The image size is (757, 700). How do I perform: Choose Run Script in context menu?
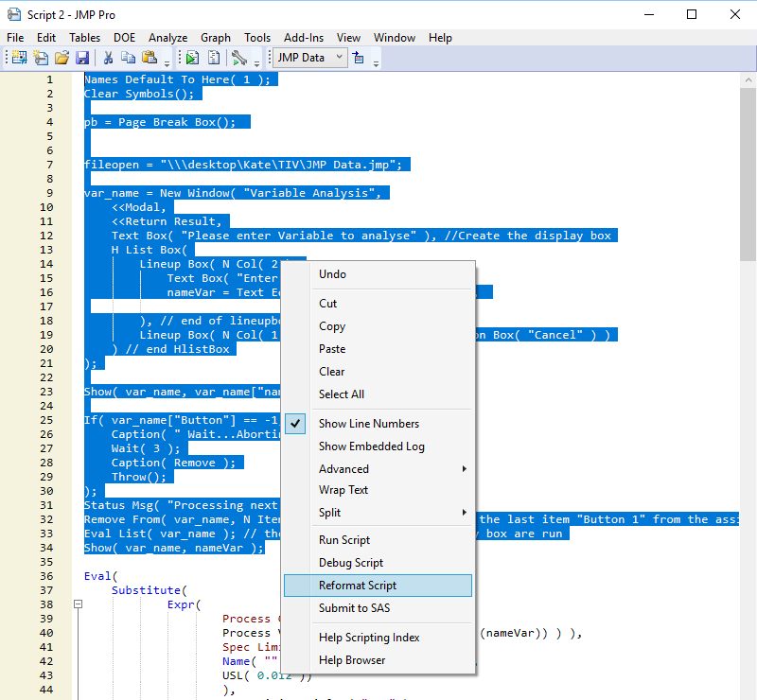coord(378,540)
